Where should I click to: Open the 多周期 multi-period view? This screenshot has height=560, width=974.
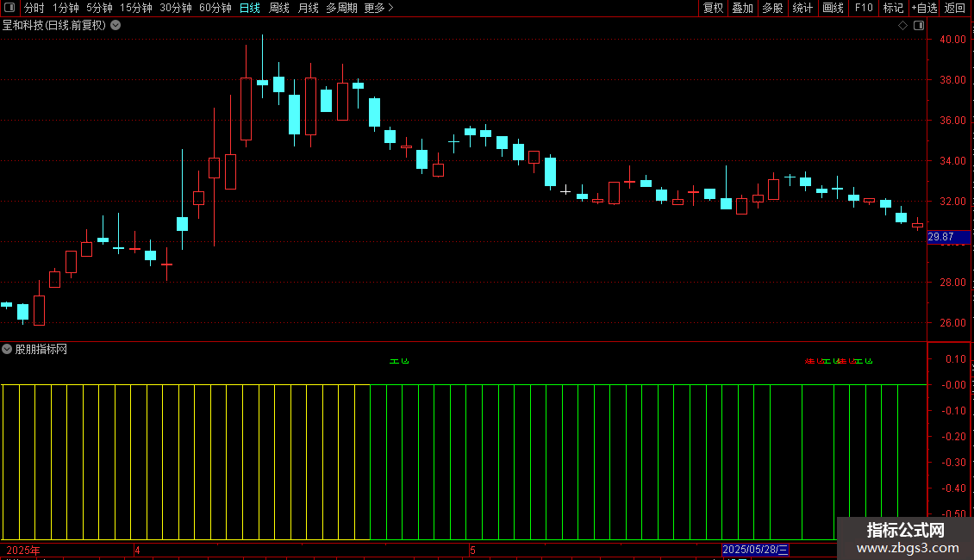tap(341, 8)
